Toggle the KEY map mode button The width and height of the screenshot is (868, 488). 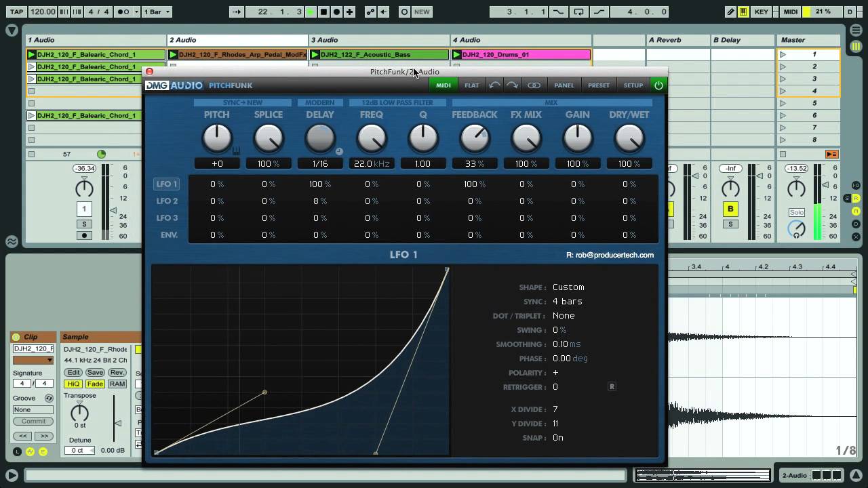[762, 12]
